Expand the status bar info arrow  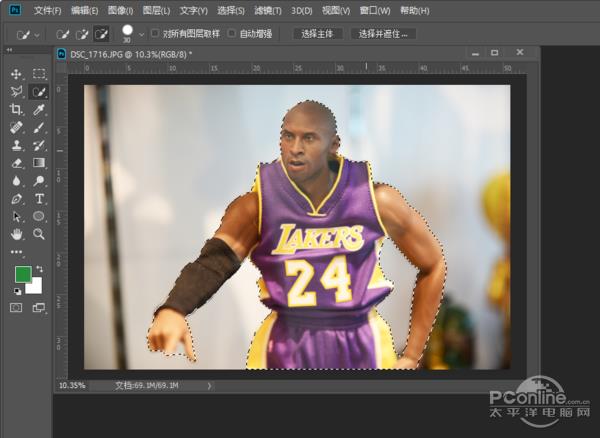(x=209, y=386)
